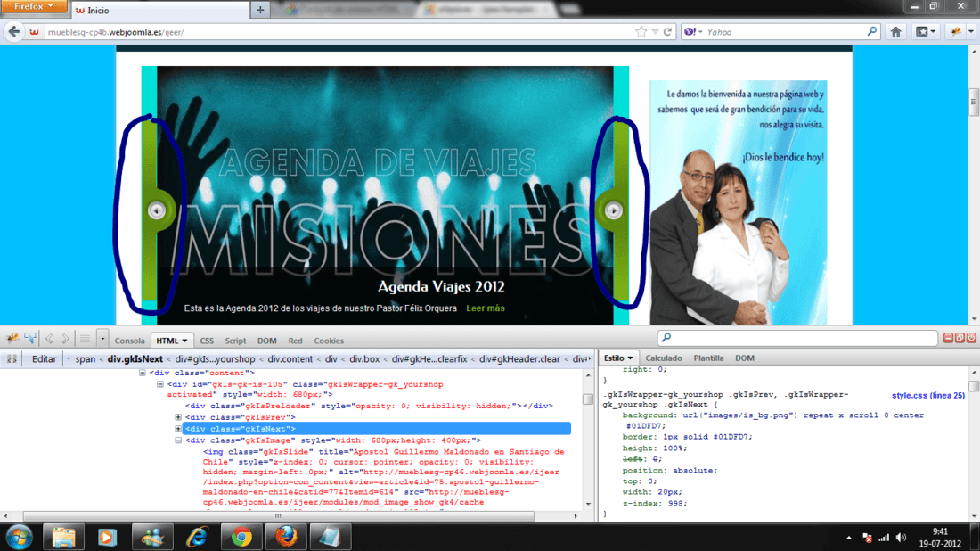Select the Inicio browser tab
980x551 pixels.
[160, 10]
